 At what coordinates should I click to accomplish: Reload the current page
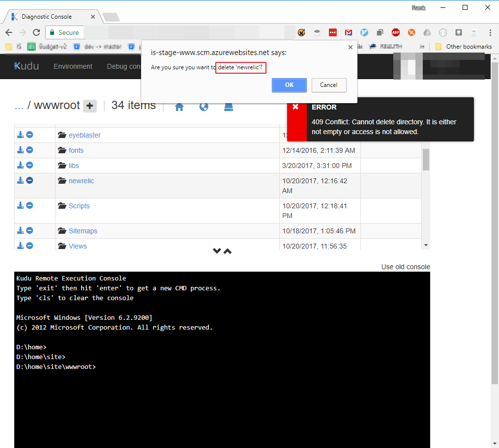pos(36,32)
